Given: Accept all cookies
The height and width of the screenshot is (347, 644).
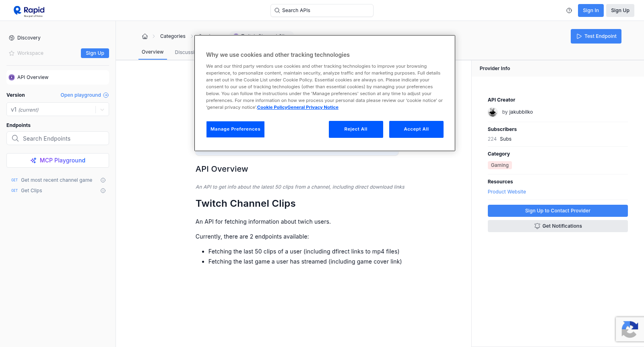Looking at the screenshot, I should tap(416, 129).
